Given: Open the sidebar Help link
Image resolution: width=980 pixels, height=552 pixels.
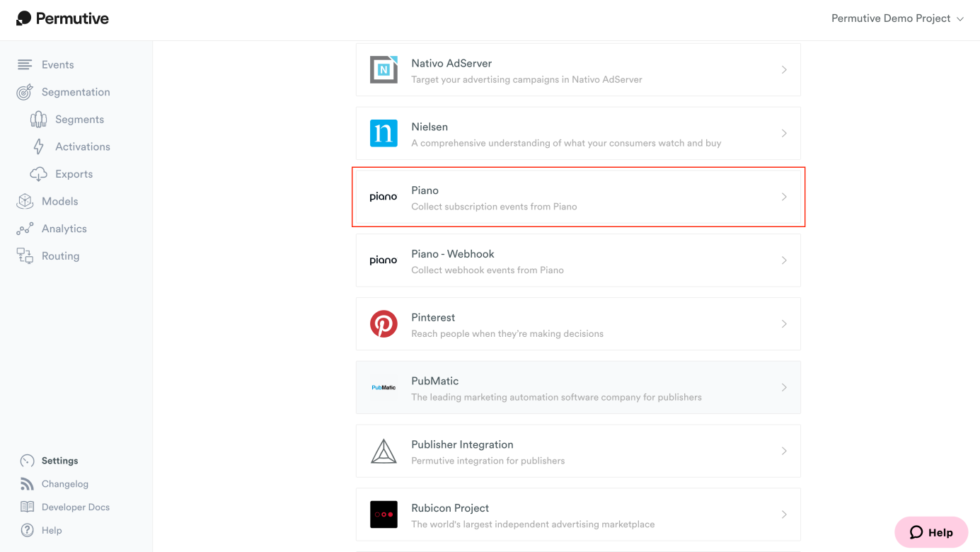Looking at the screenshot, I should coord(52,531).
